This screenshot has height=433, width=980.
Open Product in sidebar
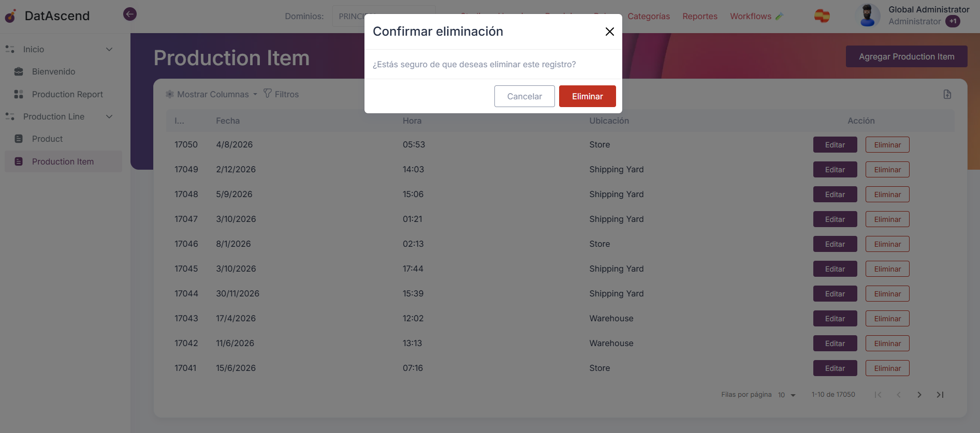[x=47, y=139]
